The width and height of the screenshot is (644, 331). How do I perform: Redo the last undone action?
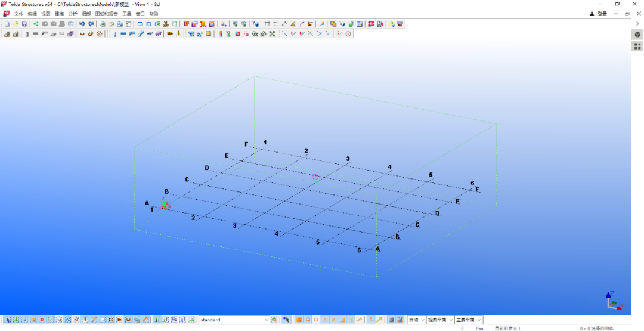[91, 24]
